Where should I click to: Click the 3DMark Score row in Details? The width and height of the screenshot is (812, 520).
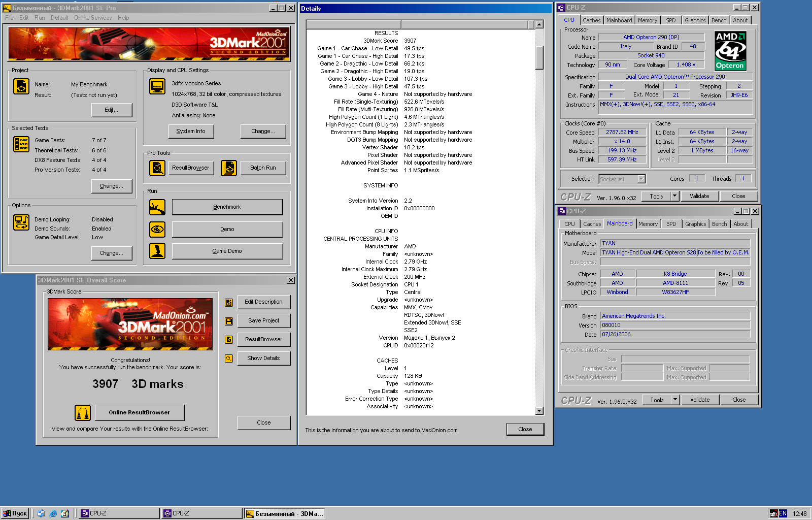(x=420, y=41)
